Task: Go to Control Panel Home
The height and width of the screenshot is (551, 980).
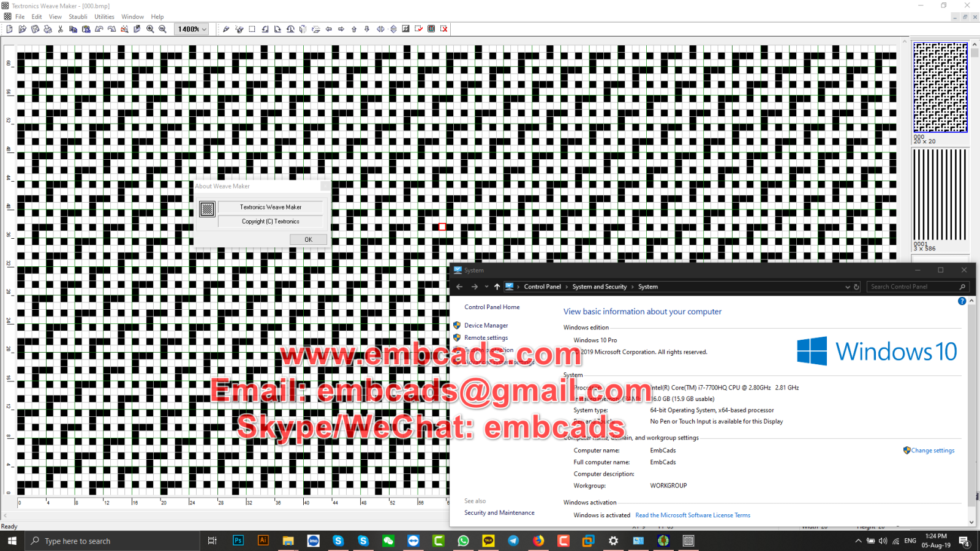Action: click(492, 307)
